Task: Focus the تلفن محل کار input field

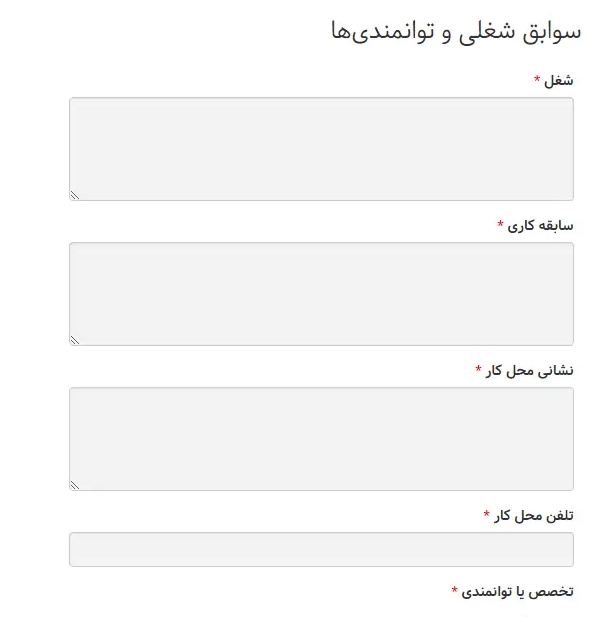Action: coord(321,549)
